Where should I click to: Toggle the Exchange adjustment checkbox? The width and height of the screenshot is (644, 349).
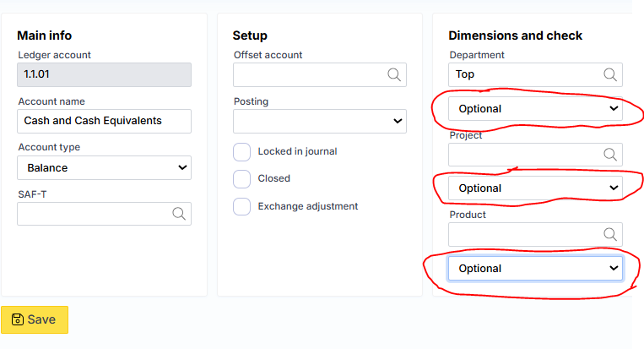pos(242,206)
